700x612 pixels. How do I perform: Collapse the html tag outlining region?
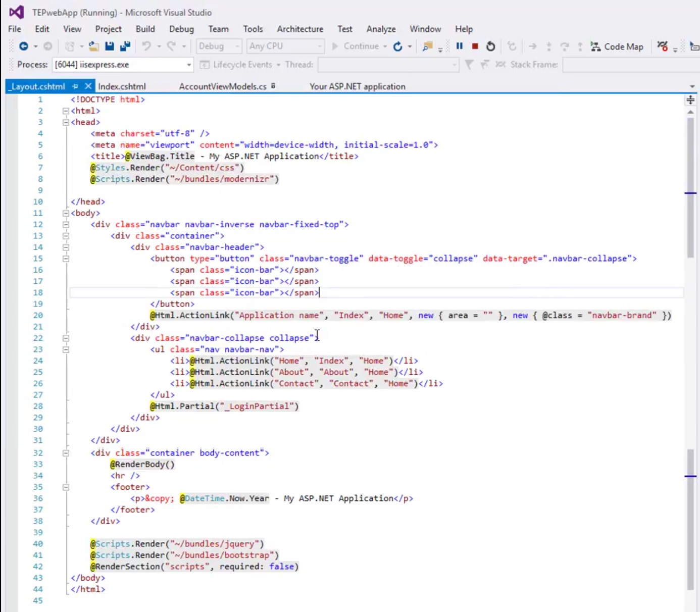coord(66,111)
